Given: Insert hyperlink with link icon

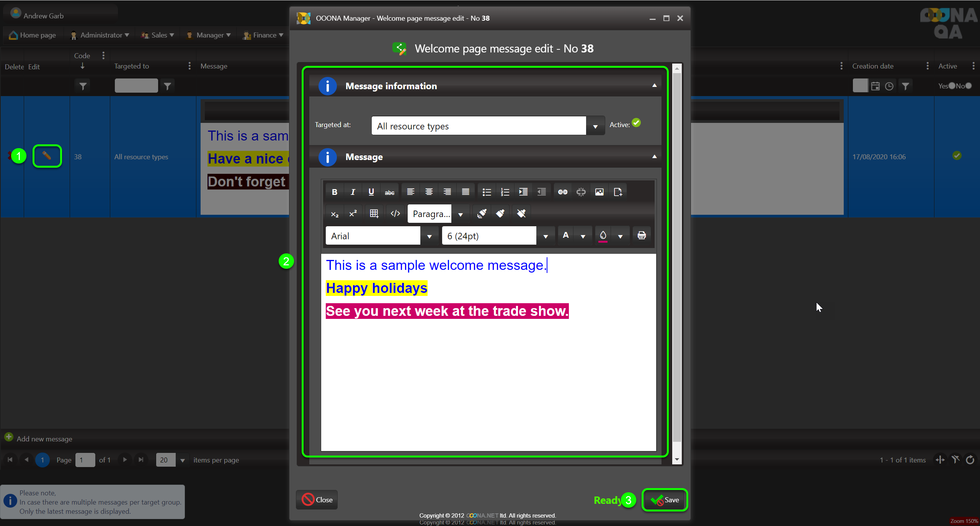Looking at the screenshot, I should click(562, 192).
